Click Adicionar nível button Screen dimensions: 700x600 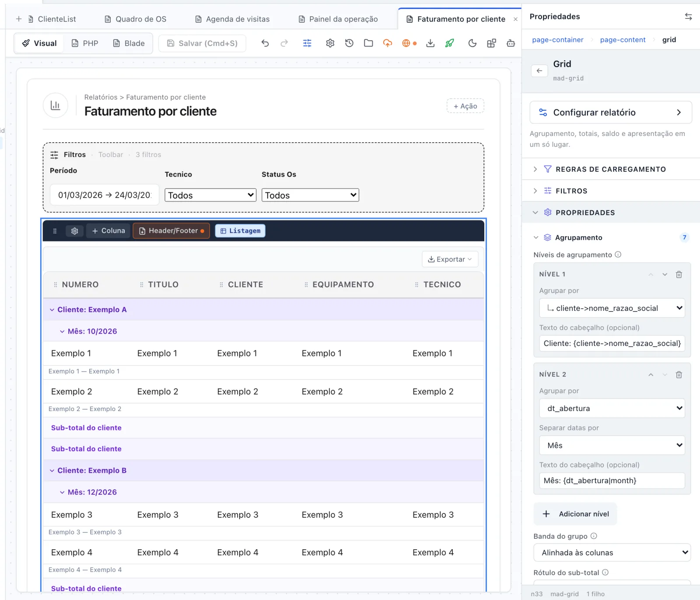tap(575, 514)
